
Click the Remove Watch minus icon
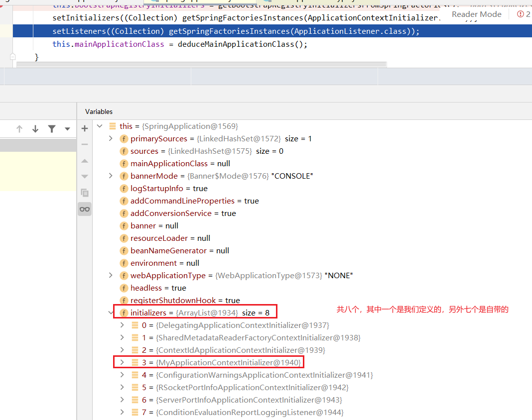[85, 144]
